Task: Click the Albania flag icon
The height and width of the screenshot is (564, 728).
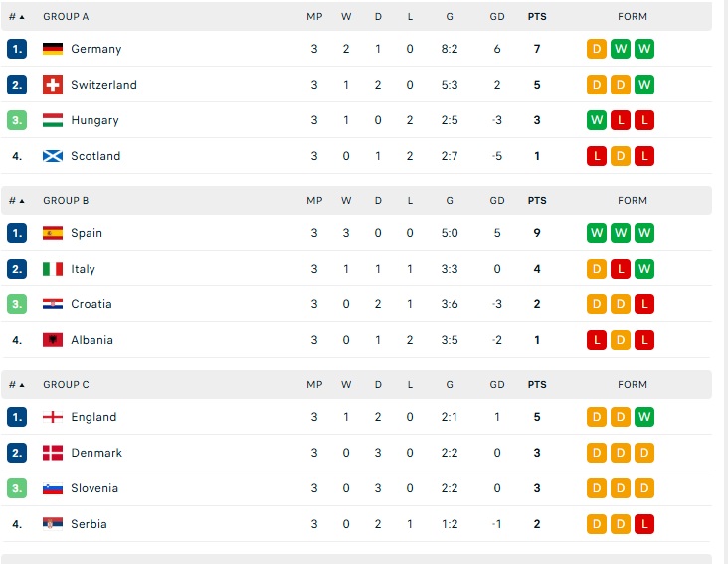Action: pos(53,340)
